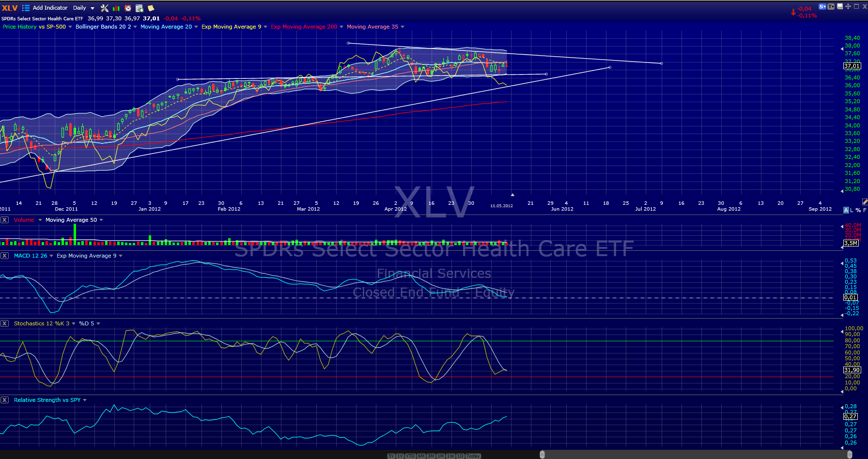Open the blue S style dropdown
The image size is (868, 459).
822,6
